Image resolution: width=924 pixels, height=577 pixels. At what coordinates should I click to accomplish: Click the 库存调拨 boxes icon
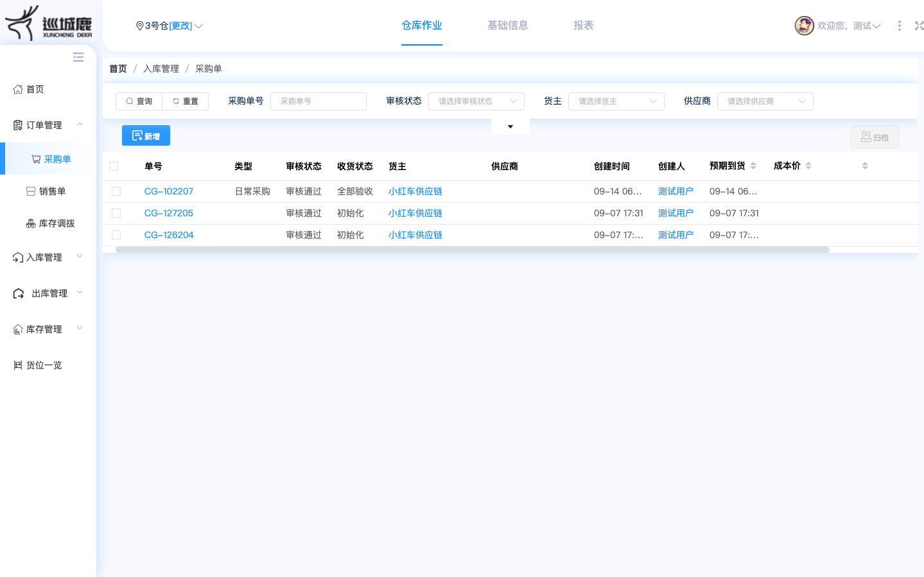31,223
